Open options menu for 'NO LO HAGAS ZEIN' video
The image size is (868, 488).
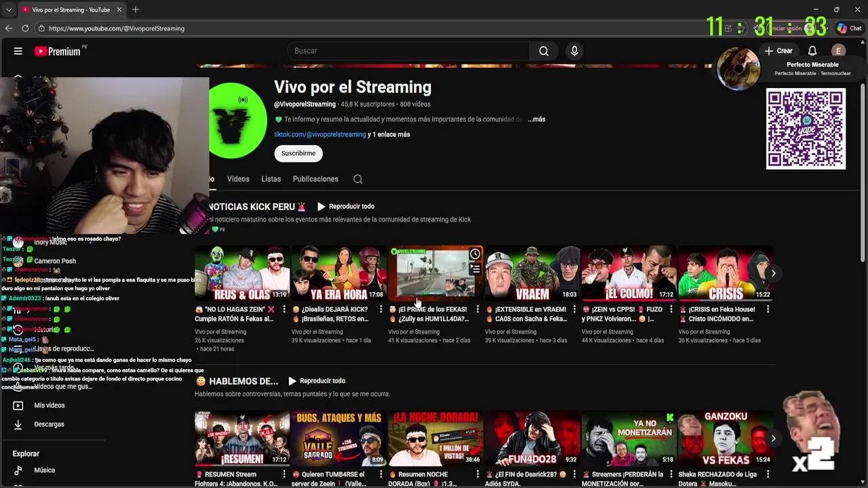[283, 309]
